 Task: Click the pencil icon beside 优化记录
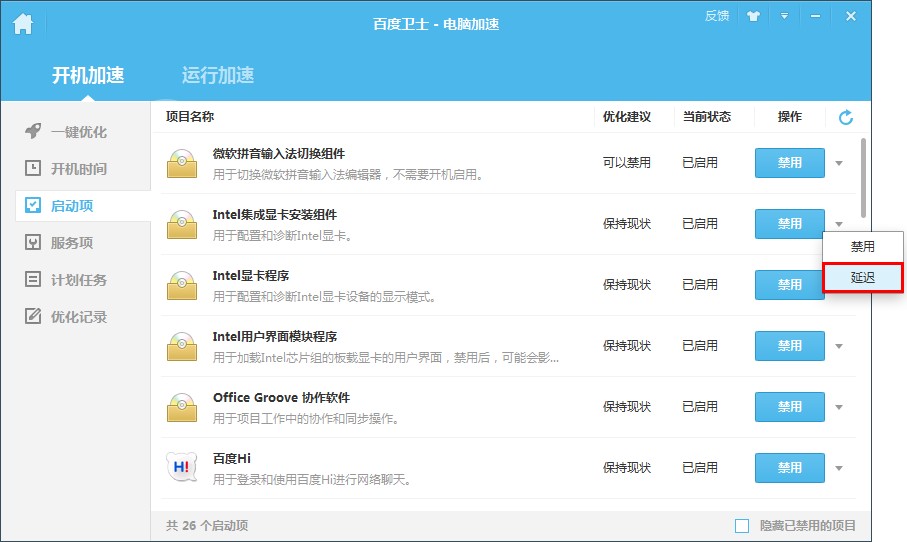(33, 316)
